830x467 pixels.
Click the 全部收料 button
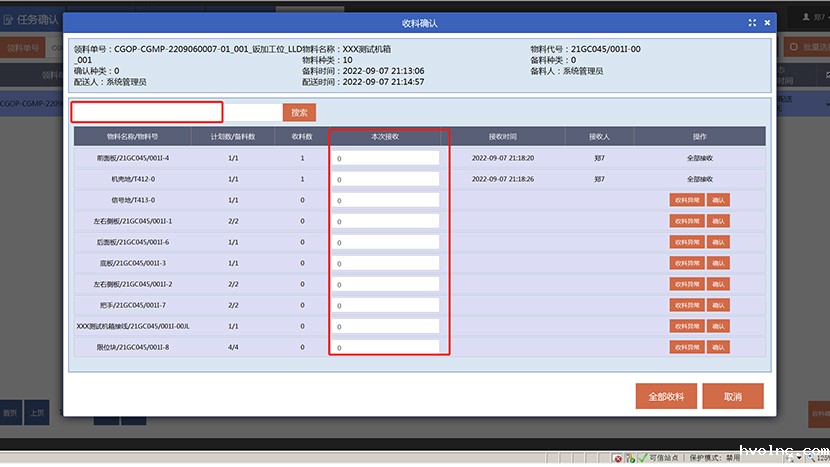(666, 396)
